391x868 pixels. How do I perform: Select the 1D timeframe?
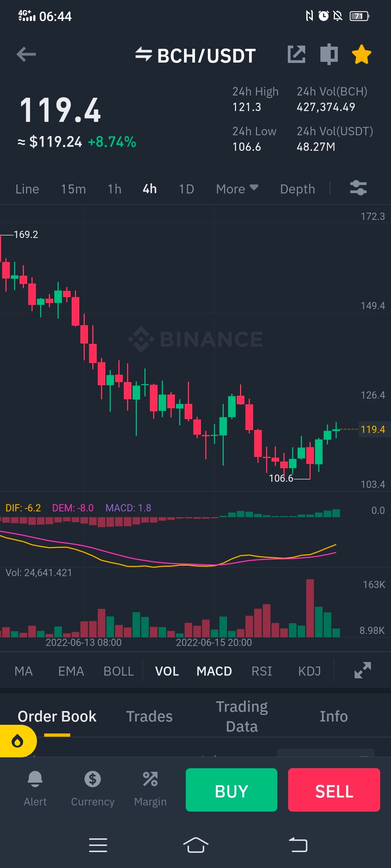tap(186, 189)
